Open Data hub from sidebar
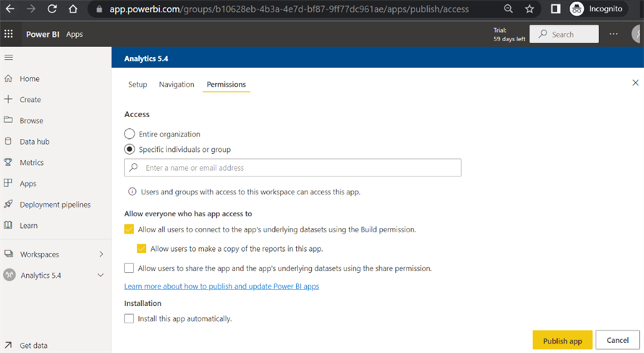Screen dimensions: 644x353 point(34,142)
